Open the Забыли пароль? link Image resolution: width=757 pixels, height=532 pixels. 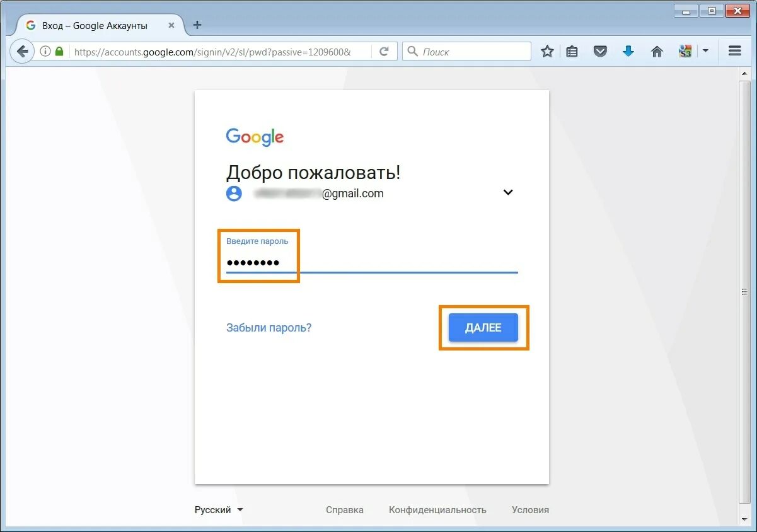pyautogui.click(x=269, y=328)
